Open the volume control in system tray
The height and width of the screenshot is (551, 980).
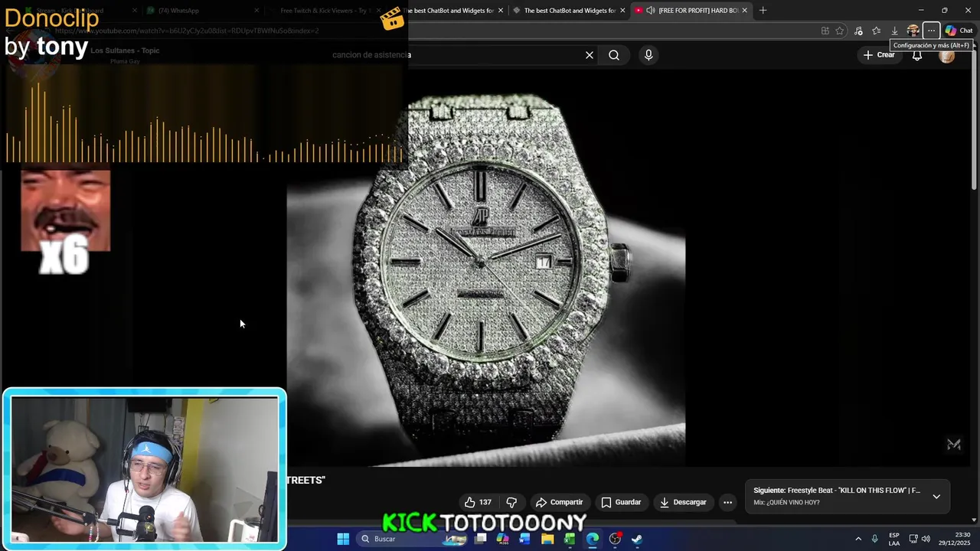tap(926, 539)
